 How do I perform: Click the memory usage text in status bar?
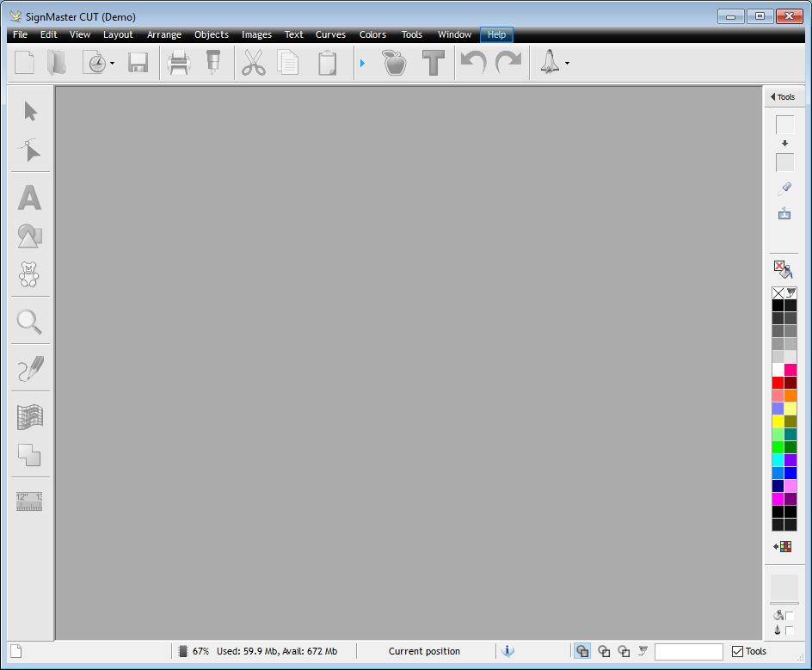point(277,651)
